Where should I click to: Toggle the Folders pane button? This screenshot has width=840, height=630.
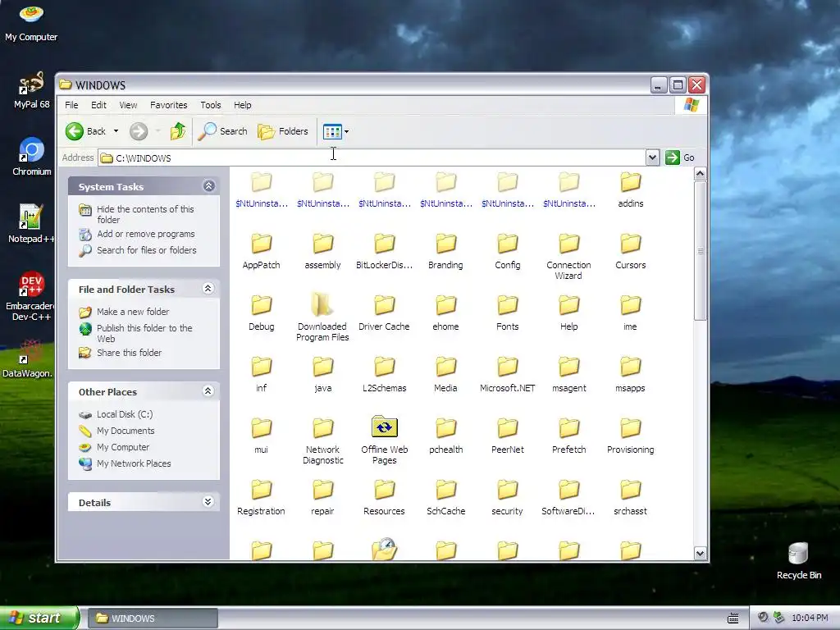(x=283, y=131)
